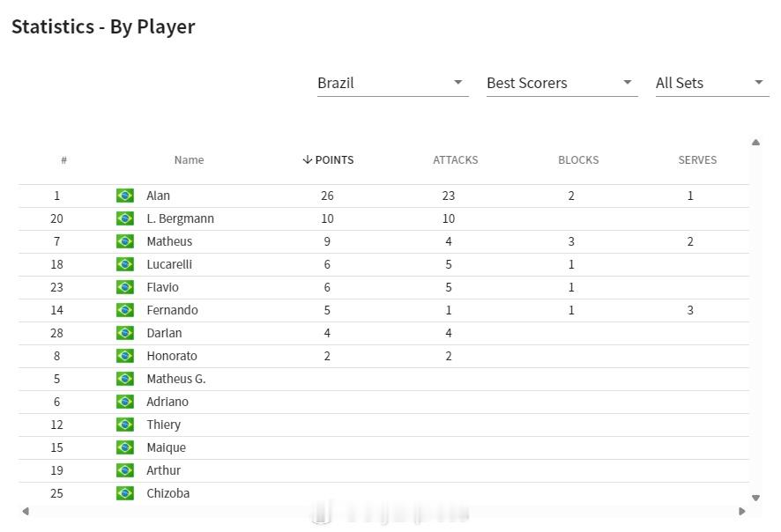The width and height of the screenshot is (781, 532).
Task: Click the scroll up arrow of table
Action: pyautogui.click(x=755, y=143)
